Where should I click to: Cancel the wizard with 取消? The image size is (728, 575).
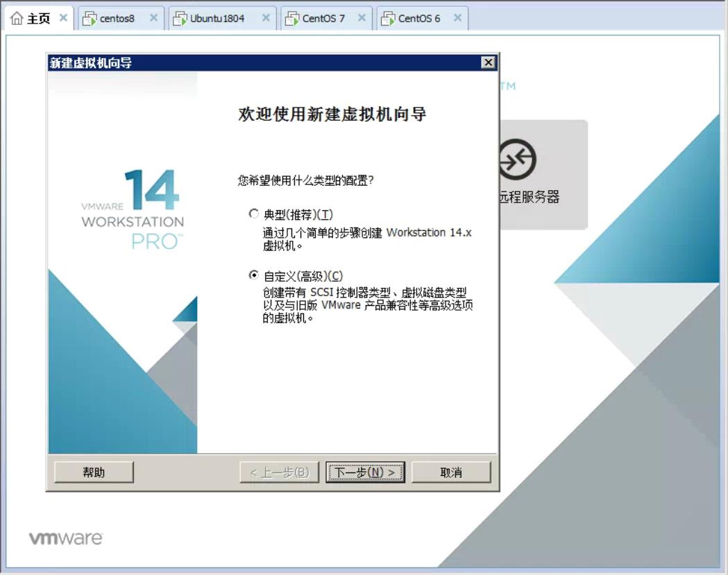[451, 472]
